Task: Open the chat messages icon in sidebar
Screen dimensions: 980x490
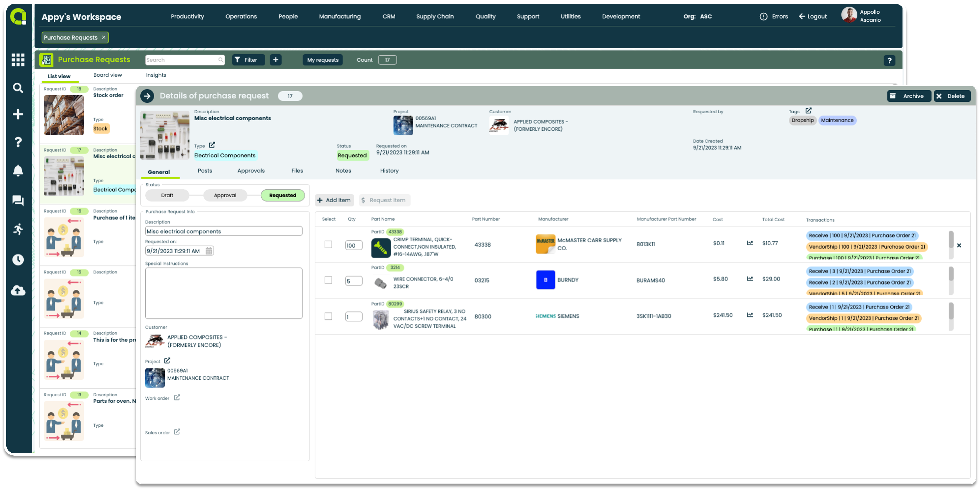Action: pyautogui.click(x=18, y=200)
